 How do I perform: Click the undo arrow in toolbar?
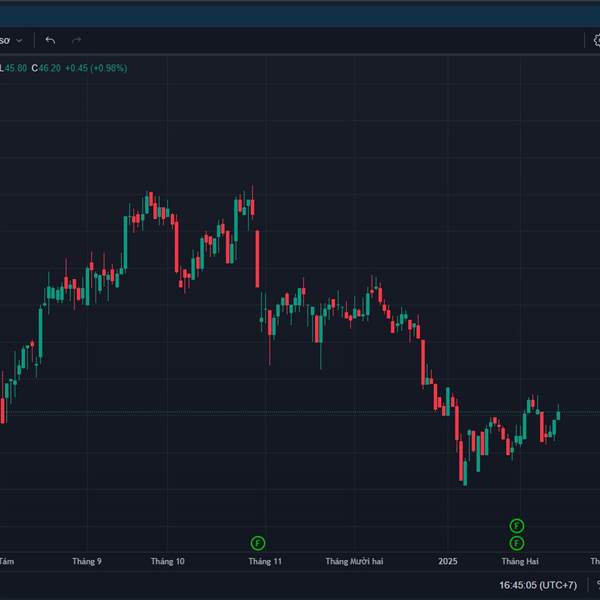50,40
